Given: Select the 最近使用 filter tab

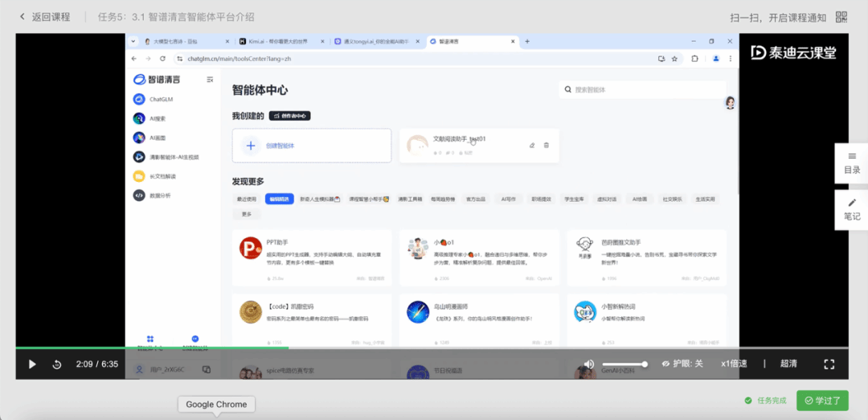Looking at the screenshot, I should pyautogui.click(x=247, y=199).
